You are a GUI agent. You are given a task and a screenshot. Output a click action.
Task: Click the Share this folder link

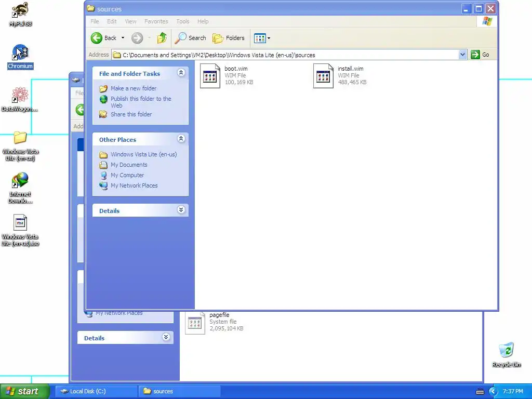click(131, 114)
